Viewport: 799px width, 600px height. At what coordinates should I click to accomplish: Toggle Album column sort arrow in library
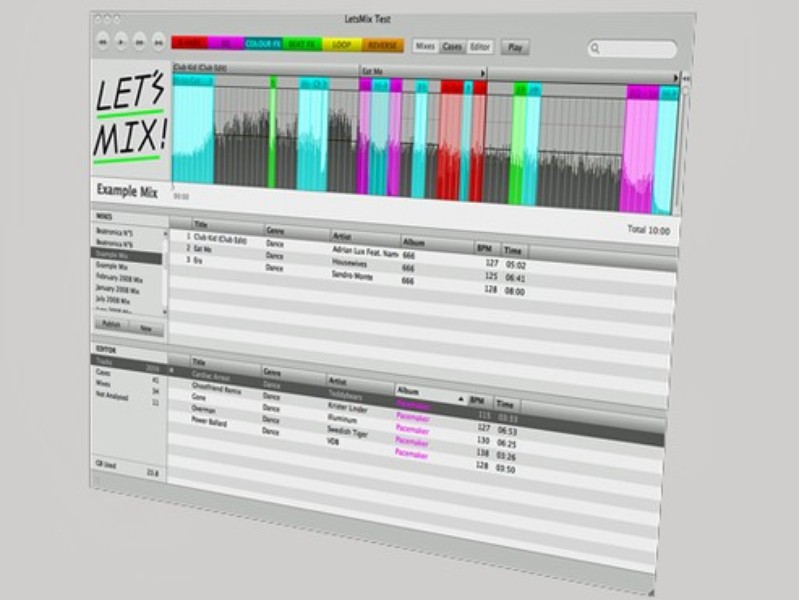click(461, 399)
